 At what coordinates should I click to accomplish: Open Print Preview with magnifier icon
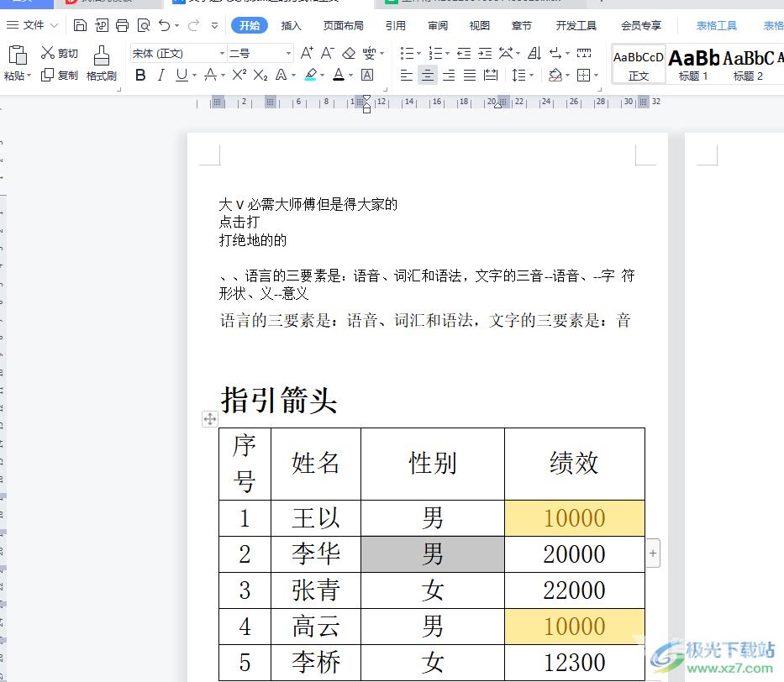tap(144, 25)
